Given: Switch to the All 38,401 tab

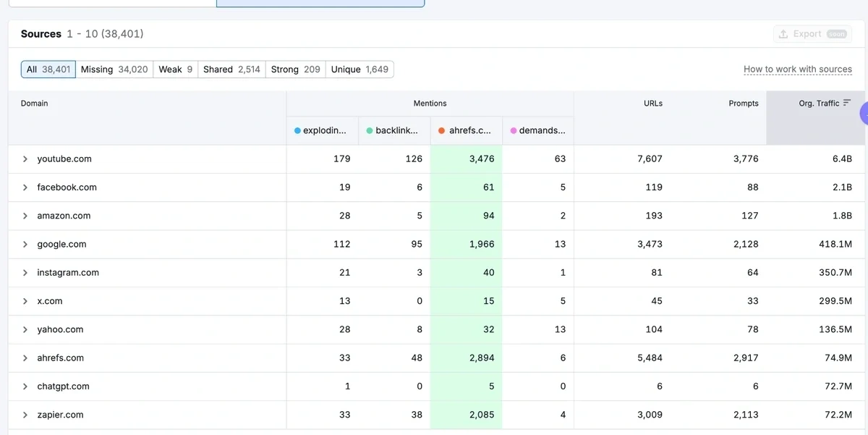Looking at the screenshot, I should (48, 69).
